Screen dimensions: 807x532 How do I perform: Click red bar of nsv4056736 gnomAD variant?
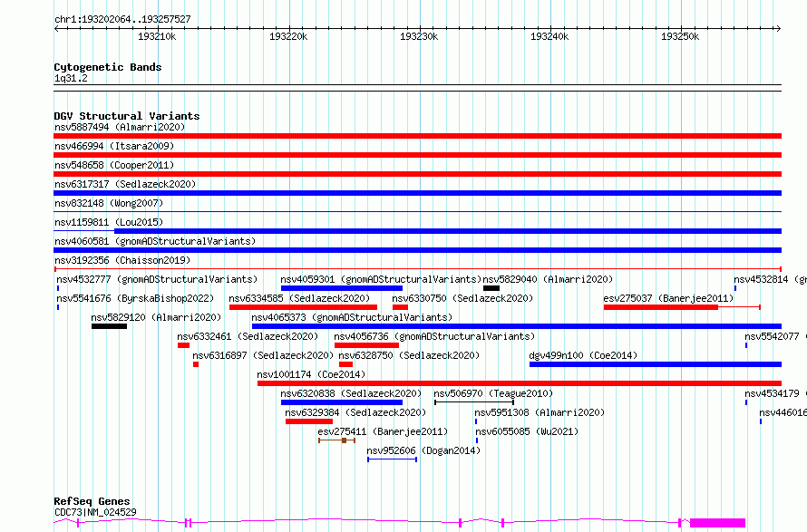coord(366,345)
